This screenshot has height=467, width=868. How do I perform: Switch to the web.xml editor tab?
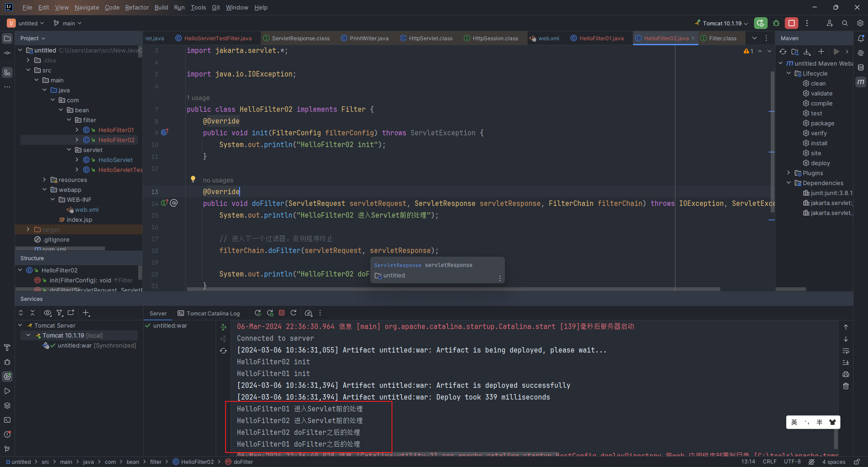click(544, 38)
